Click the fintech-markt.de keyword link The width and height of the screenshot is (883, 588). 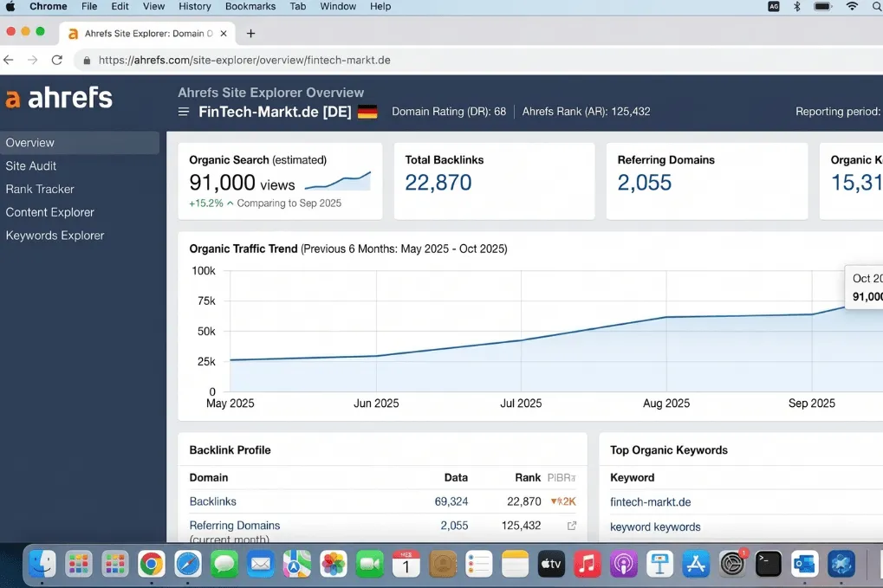(650, 502)
